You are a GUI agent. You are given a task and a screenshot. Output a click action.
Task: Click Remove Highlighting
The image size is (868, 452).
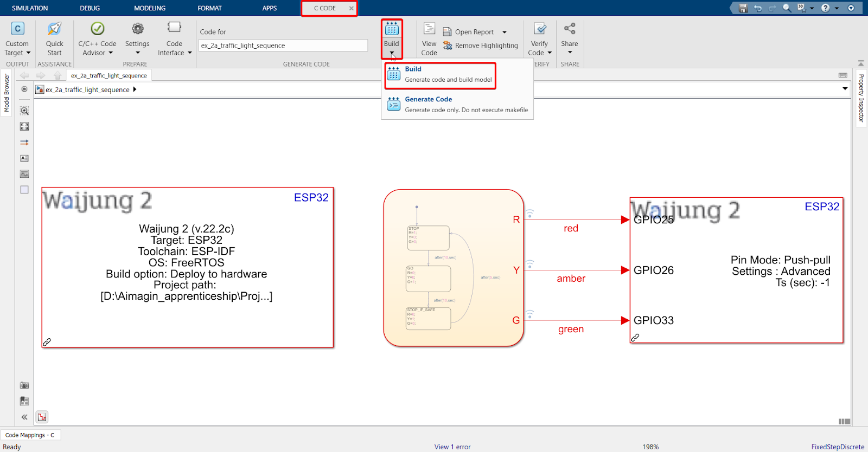pyautogui.click(x=480, y=46)
